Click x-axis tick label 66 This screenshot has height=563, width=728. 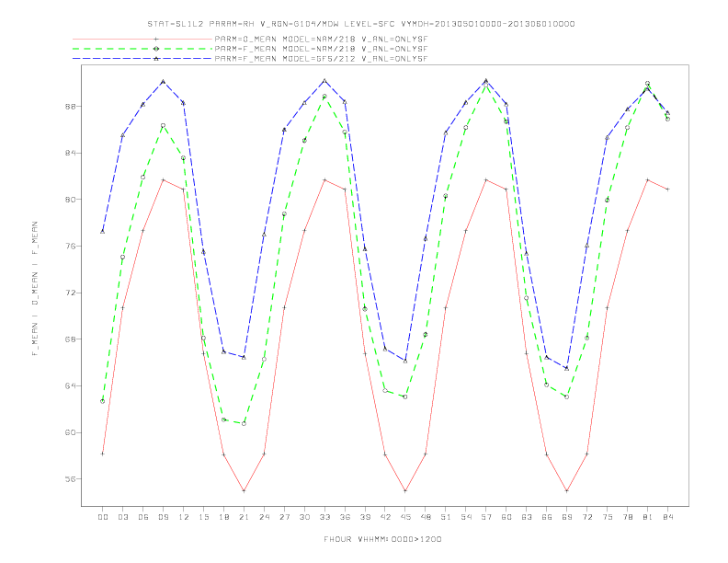click(x=547, y=517)
